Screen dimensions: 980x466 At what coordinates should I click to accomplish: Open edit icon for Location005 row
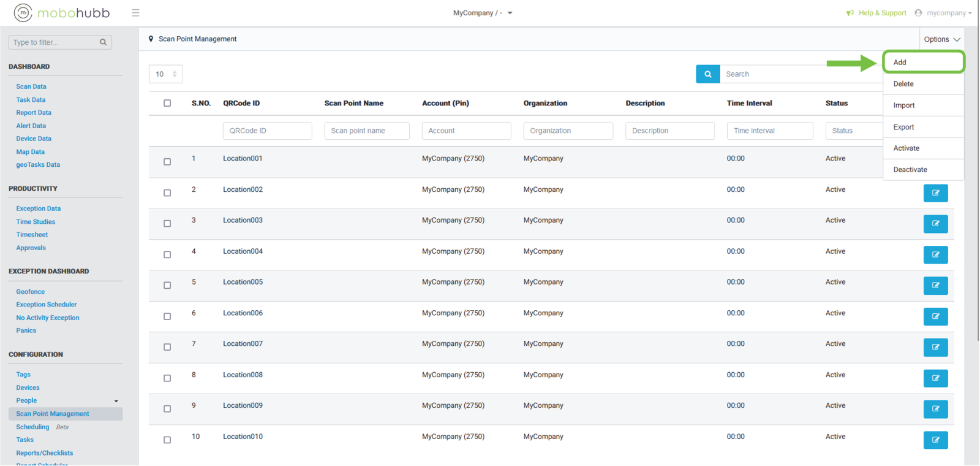click(x=935, y=286)
